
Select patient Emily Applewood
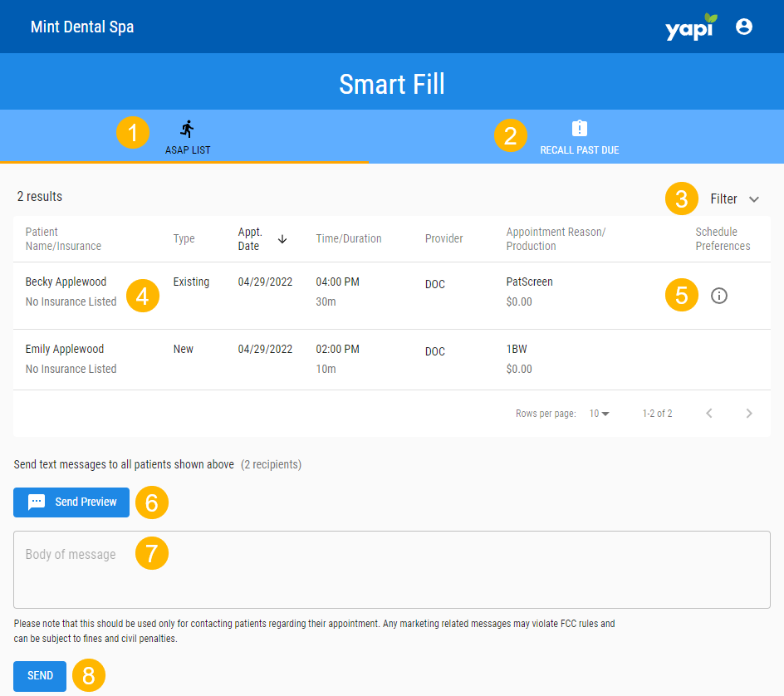click(x=65, y=349)
